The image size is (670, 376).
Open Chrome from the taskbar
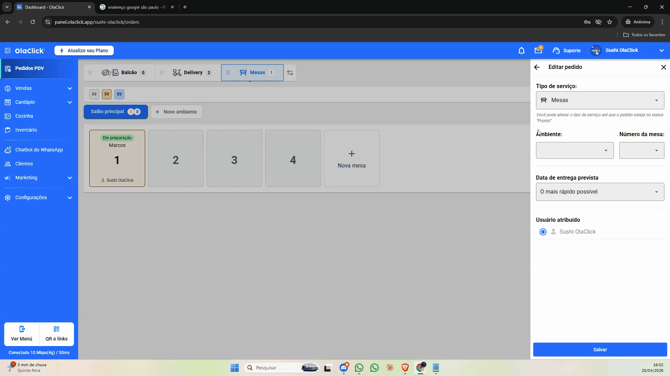421,367
